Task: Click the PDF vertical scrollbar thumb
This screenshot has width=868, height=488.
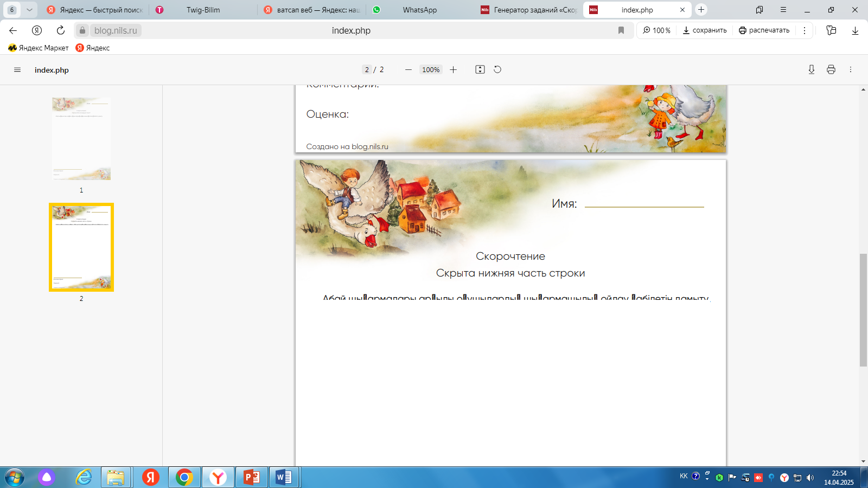Action: [x=863, y=310]
